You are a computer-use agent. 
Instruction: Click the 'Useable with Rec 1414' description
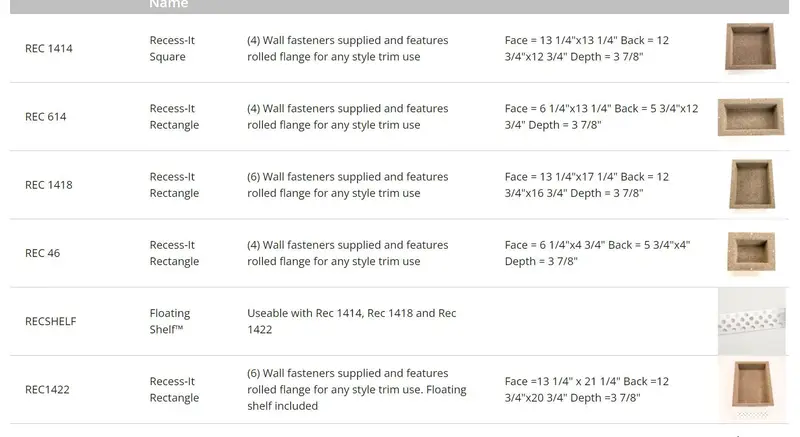[x=352, y=321]
